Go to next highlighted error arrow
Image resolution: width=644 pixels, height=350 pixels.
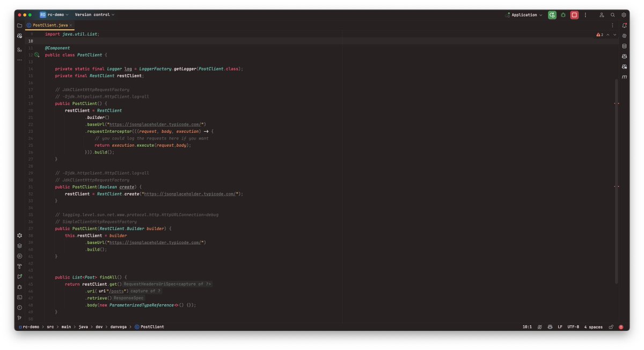click(615, 35)
